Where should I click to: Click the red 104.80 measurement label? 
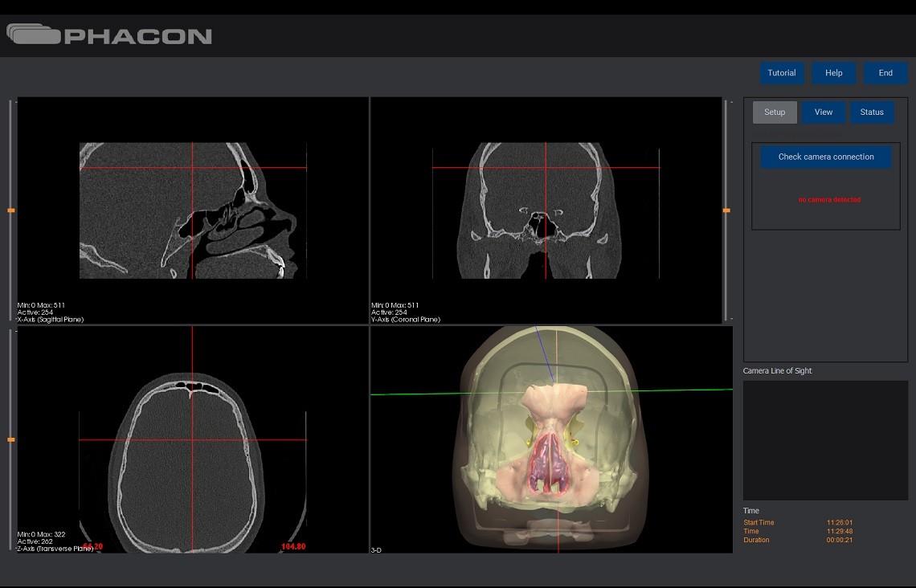293,547
